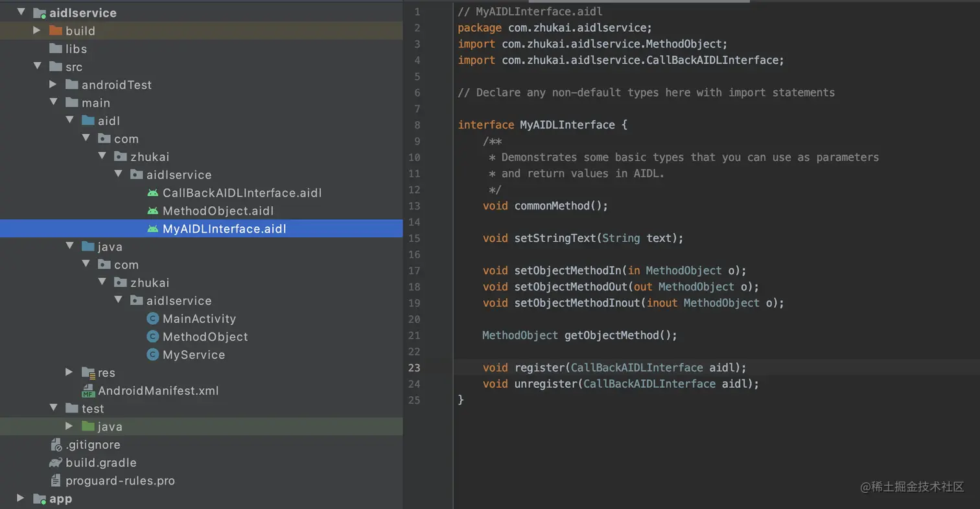The image size is (980, 509).
Task: Expand the build folder
Action: 37,30
